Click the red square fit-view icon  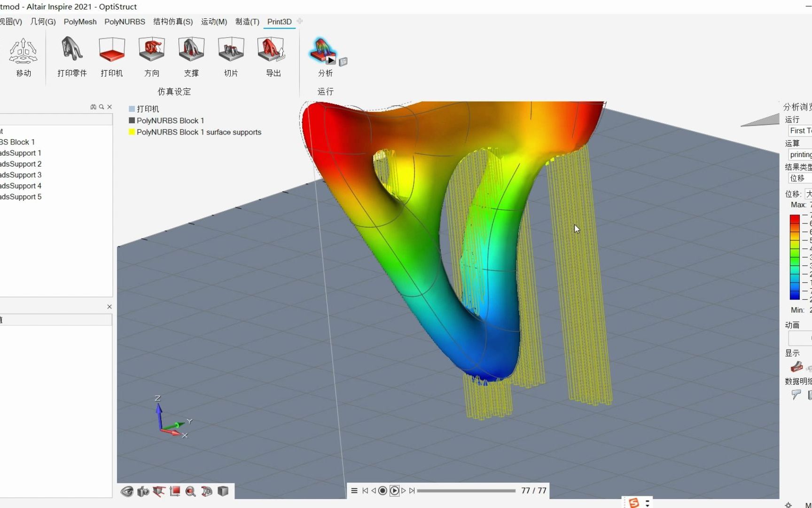click(x=175, y=492)
